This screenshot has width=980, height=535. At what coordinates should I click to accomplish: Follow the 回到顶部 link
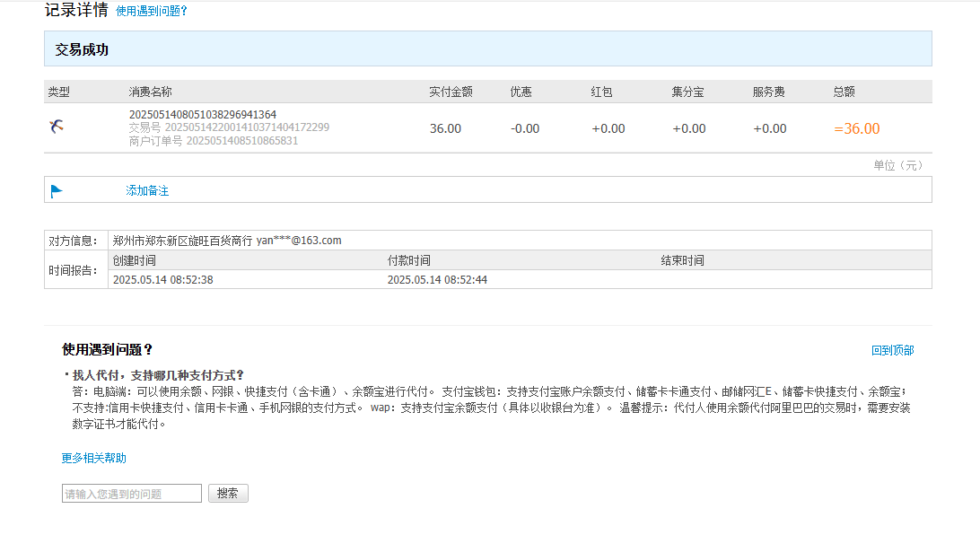point(892,351)
